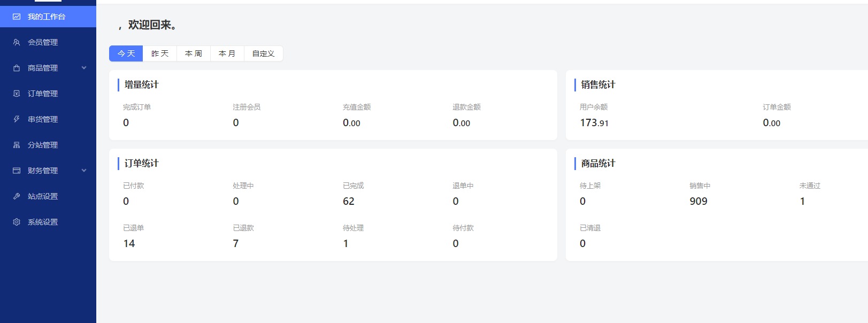Select the 本月 date range tab
The width and height of the screenshot is (868, 323).
(227, 53)
